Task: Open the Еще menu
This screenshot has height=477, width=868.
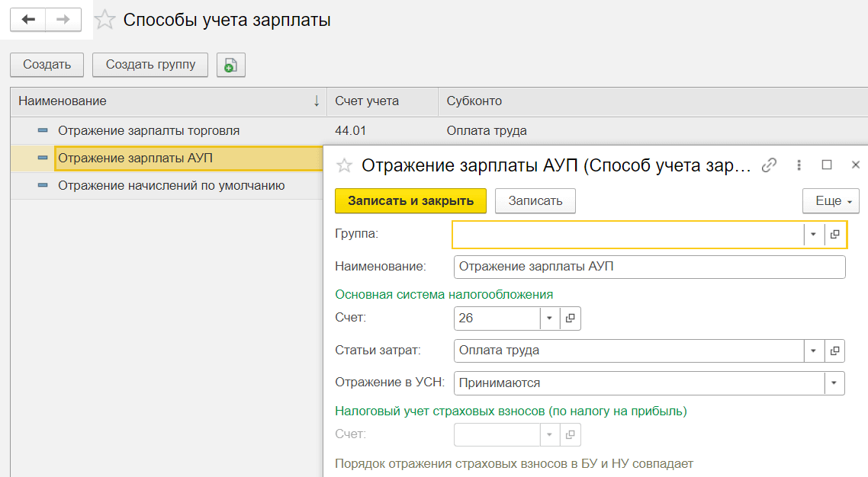Action: (x=831, y=201)
